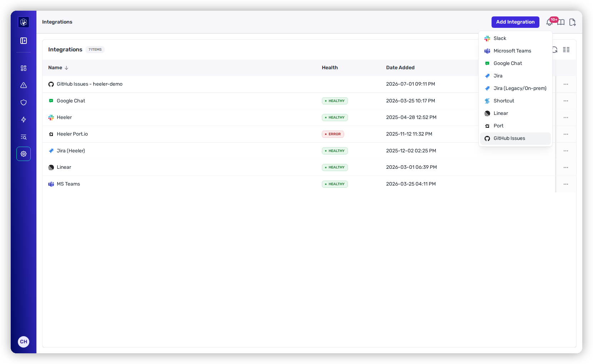Open the settings gear icon in sidebar
This screenshot has width=593, height=364.
coord(24,154)
